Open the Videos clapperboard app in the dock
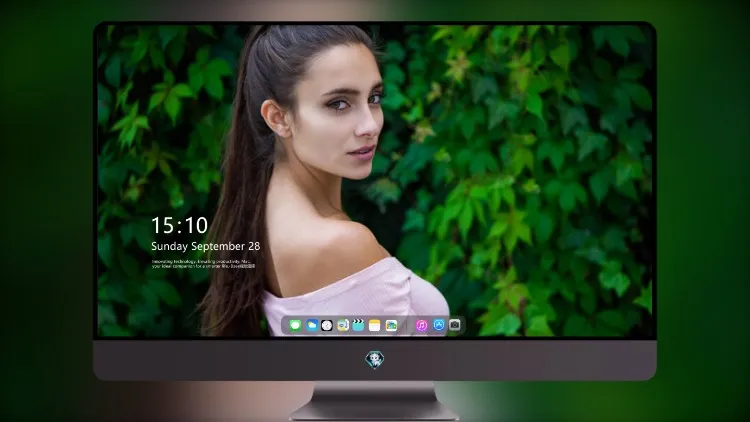Viewport: 750px width, 422px height. (358, 325)
